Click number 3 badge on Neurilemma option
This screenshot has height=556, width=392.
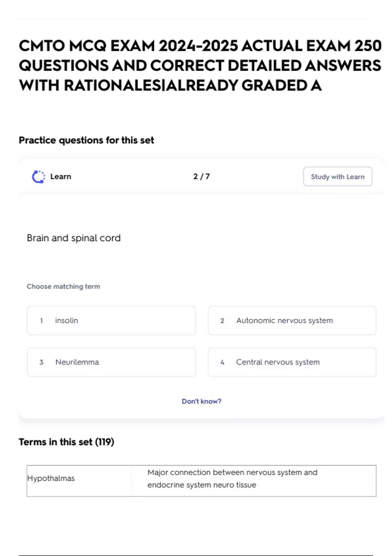point(41,362)
